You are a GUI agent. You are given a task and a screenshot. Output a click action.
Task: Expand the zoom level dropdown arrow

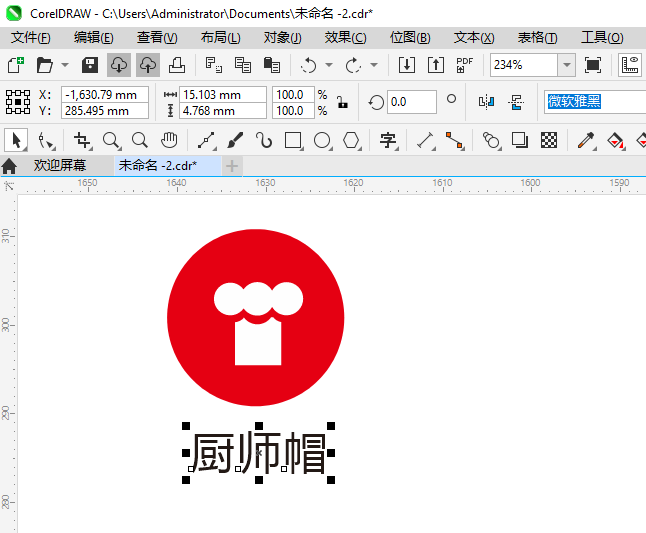[x=567, y=65]
